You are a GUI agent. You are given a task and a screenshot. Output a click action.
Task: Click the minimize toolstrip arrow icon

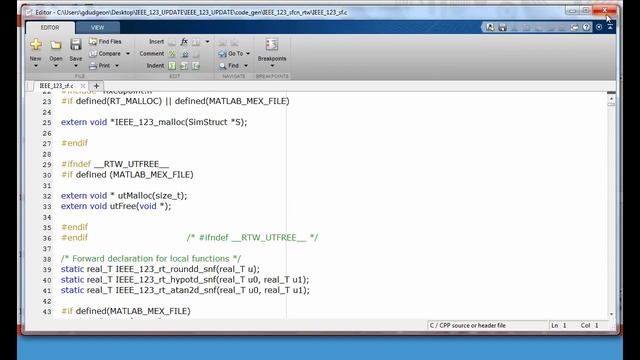point(610,27)
